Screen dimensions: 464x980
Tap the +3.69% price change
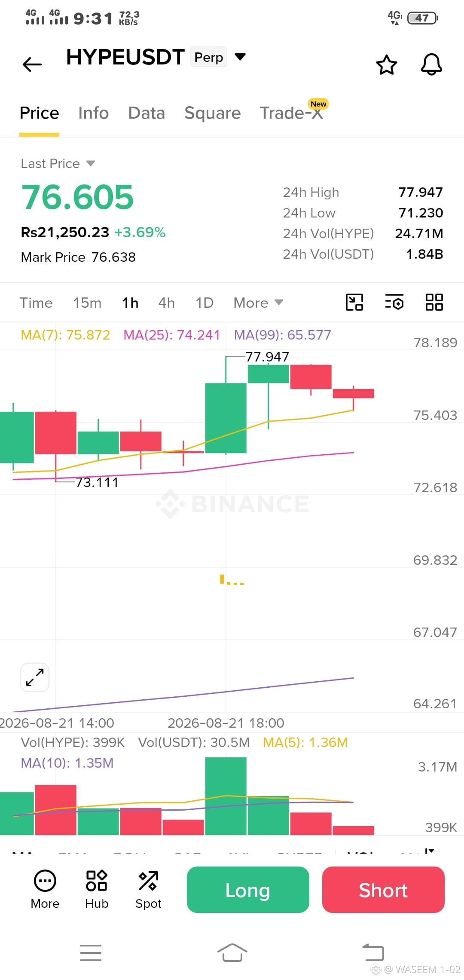click(x=140, y=232)
